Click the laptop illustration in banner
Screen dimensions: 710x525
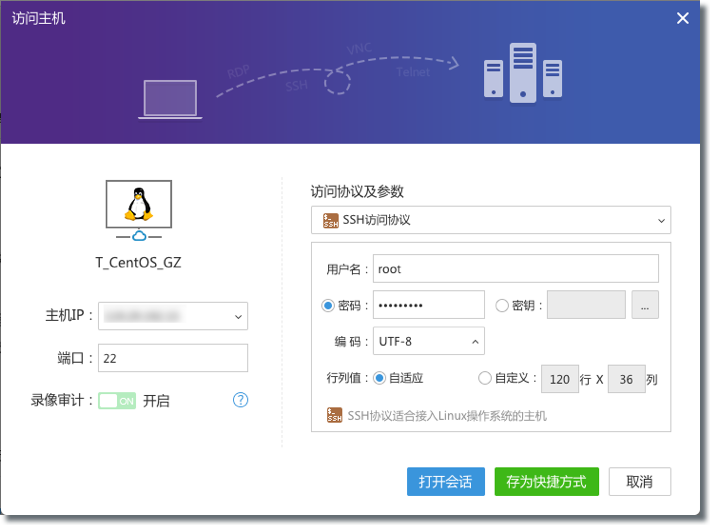click(170, 98)
